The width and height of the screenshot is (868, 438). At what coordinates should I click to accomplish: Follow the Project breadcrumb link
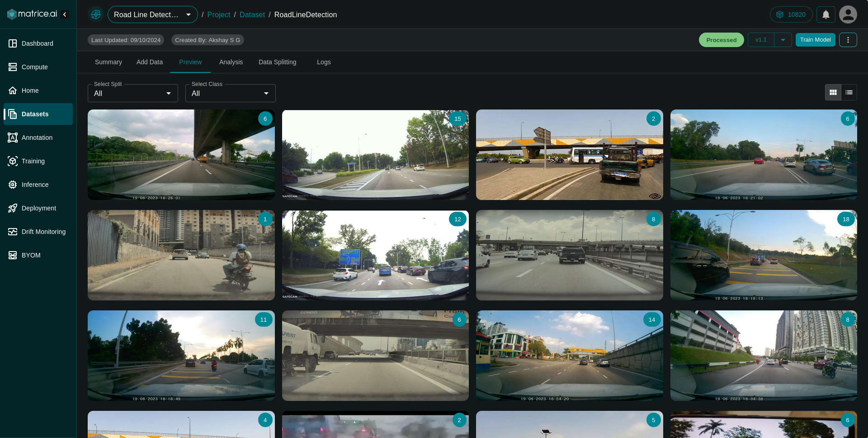[219, 14]
